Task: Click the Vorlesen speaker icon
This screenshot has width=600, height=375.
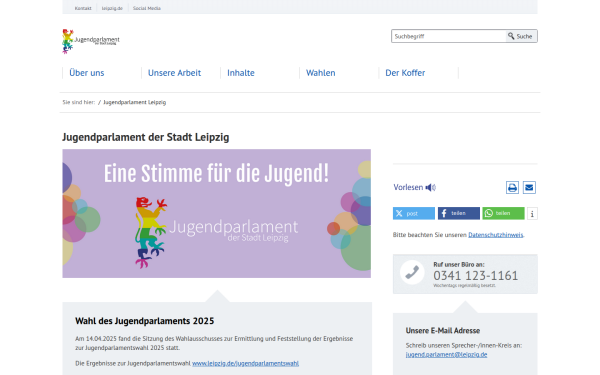Action: [430, 188]
